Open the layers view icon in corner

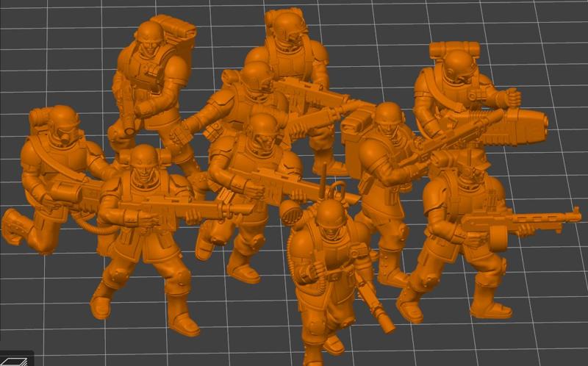coord(14,360)
